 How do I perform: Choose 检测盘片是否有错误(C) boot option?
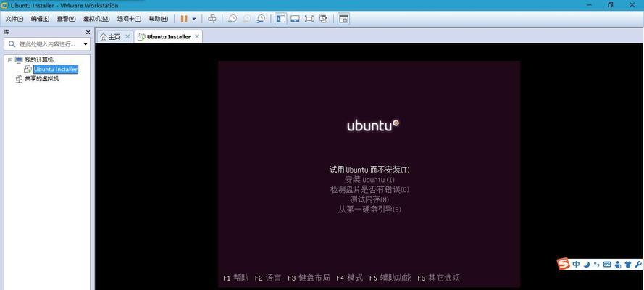(x=369, y=189)
